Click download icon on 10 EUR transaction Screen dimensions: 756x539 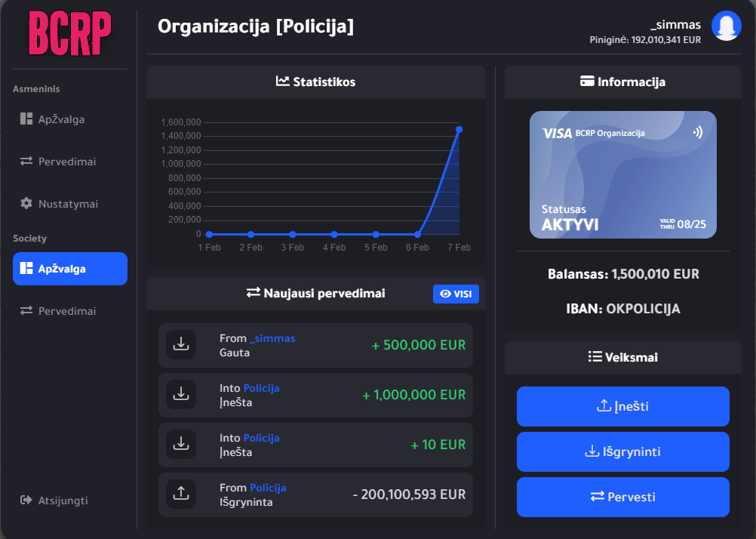click(x=181, y=445)
